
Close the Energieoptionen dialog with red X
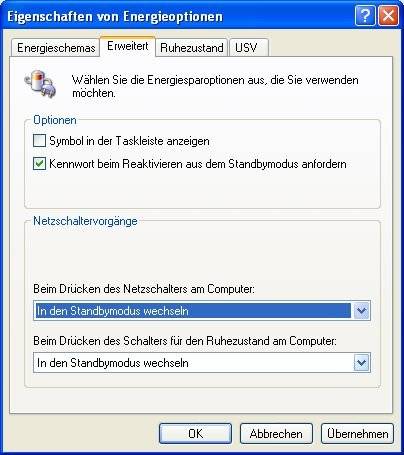(x=388, y=15)
